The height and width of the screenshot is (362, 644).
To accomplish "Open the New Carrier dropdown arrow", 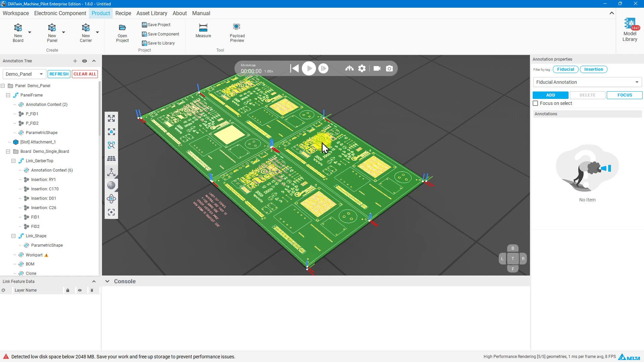I will tap(97, 33).
